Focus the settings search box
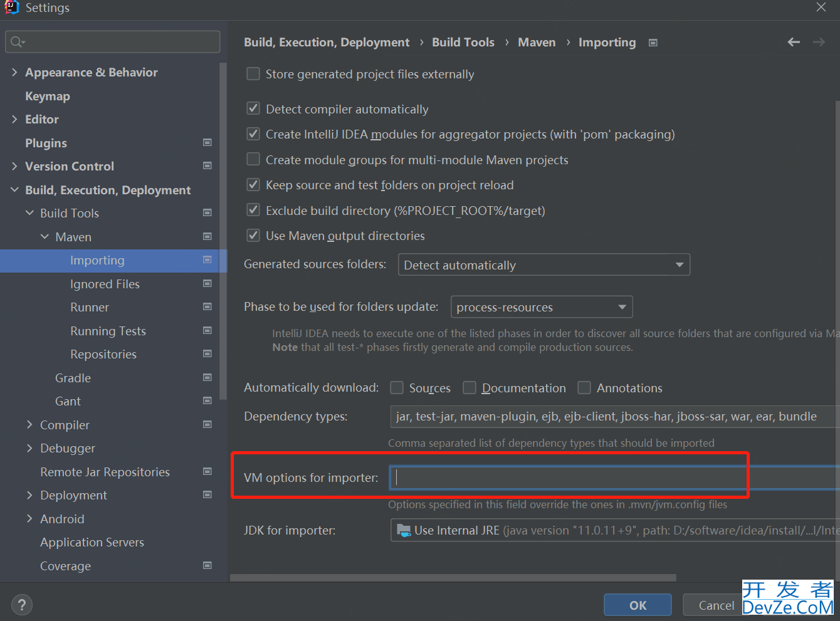The width and height of the screenshot is (840, 621). (x=113, y=42)
